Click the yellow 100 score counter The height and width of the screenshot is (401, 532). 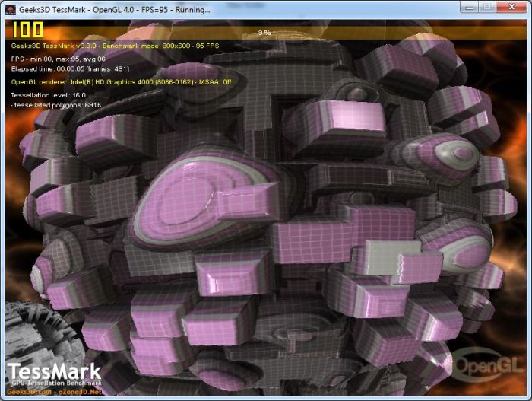point(27,30)
